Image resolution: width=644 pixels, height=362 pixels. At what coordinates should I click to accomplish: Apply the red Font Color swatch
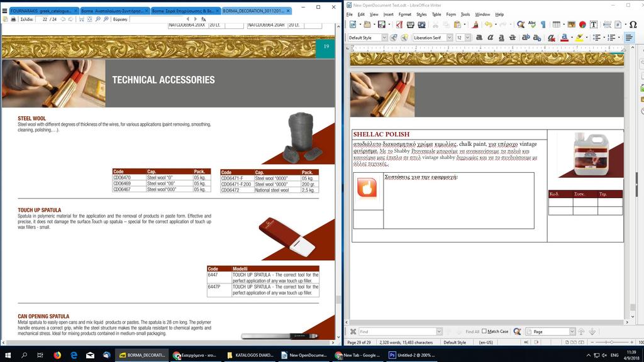click(x=564, y=38)
